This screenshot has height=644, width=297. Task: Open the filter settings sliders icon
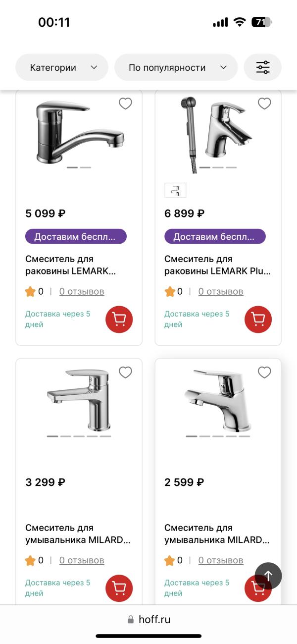[263, 67]
